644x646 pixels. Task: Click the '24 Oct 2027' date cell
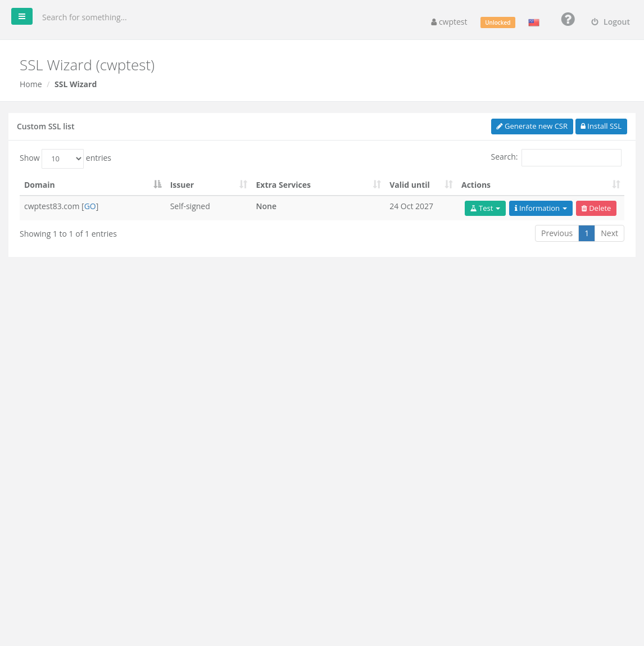coord(411,206)
